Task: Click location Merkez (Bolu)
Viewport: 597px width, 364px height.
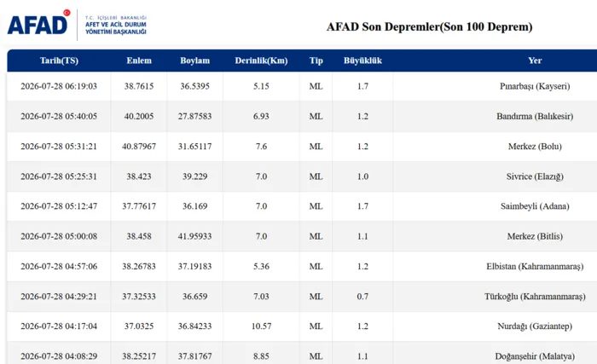Action: [535, 147]
